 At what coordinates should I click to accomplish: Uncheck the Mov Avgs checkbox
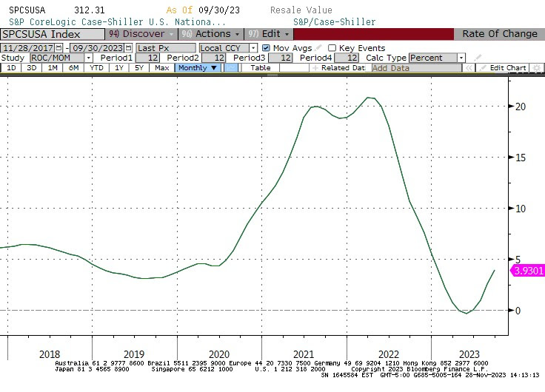(x=266, y=48)
